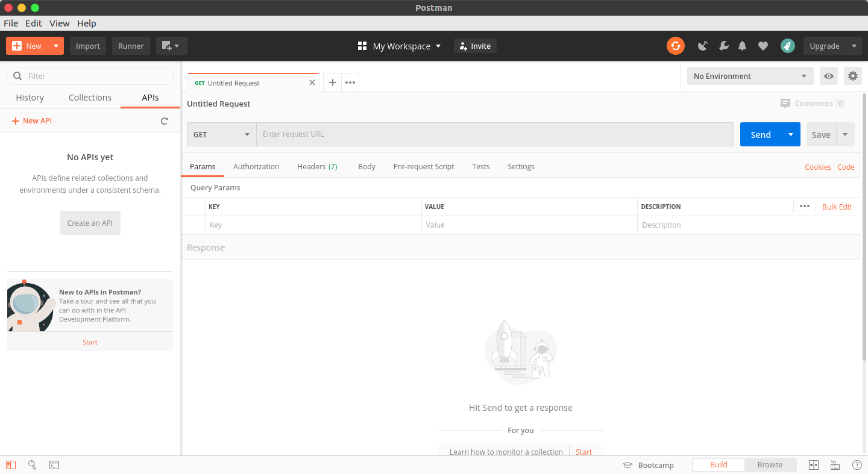
Task: Switch to Build mode
Action: tap(719, 465)
